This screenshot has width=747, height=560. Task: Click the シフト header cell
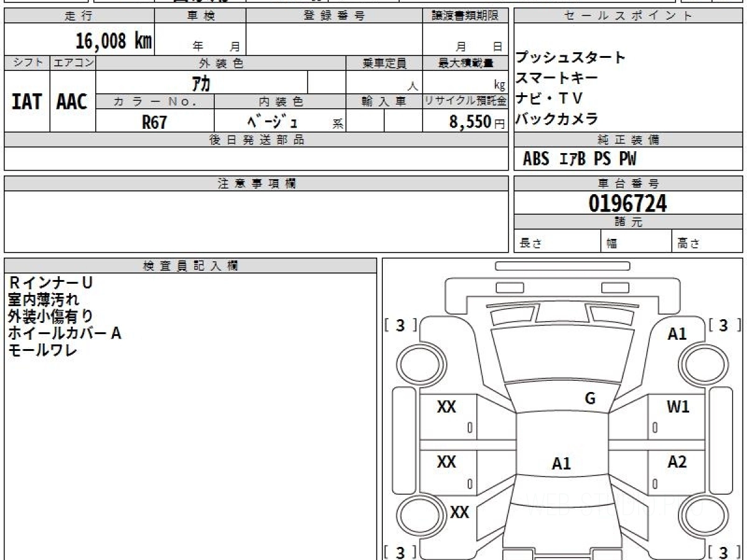[27, 63]
